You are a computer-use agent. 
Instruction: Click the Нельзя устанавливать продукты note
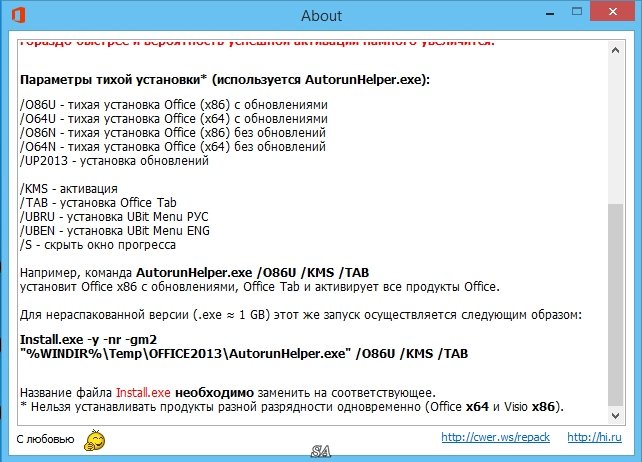[292, 407]
